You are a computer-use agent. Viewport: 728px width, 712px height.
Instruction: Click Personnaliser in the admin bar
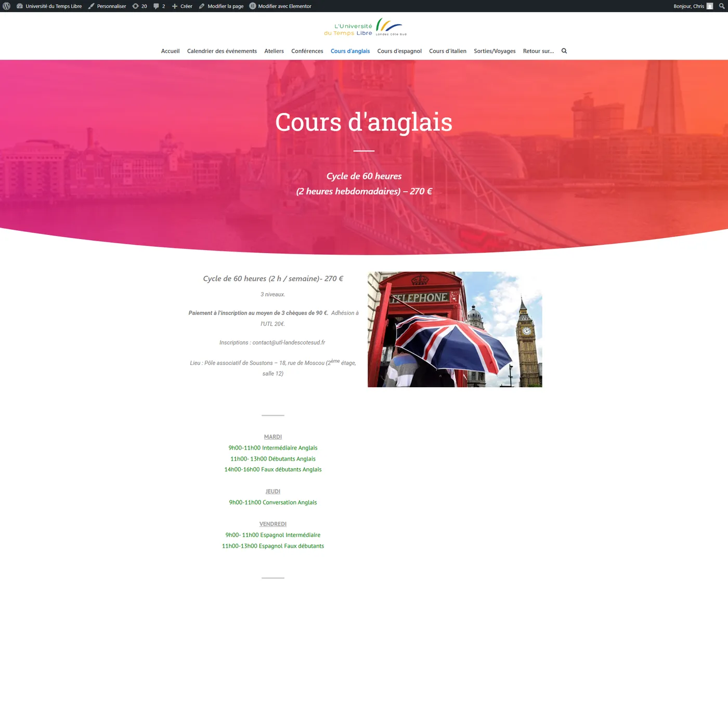pyautogui.click(x=107, y=6)
